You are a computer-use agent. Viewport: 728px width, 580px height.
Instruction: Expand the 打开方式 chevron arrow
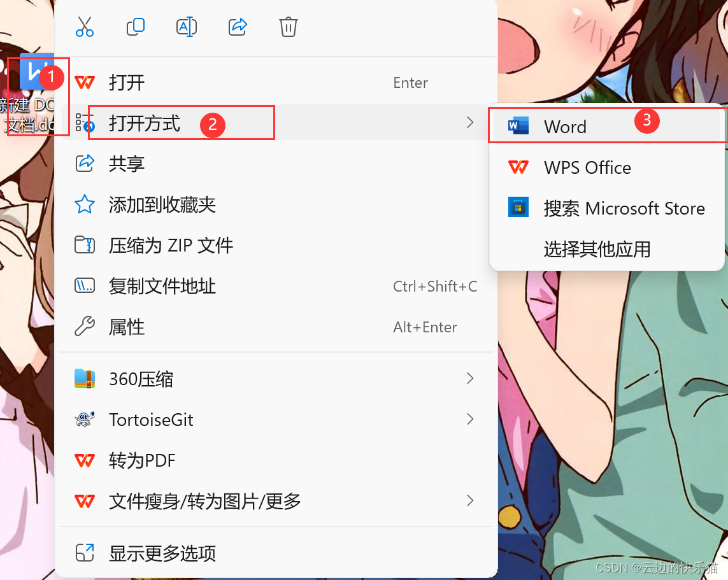coord(470,122)
